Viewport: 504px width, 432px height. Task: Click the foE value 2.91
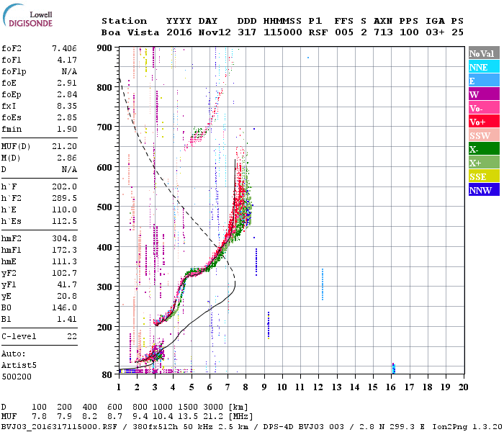pos(67,84)
